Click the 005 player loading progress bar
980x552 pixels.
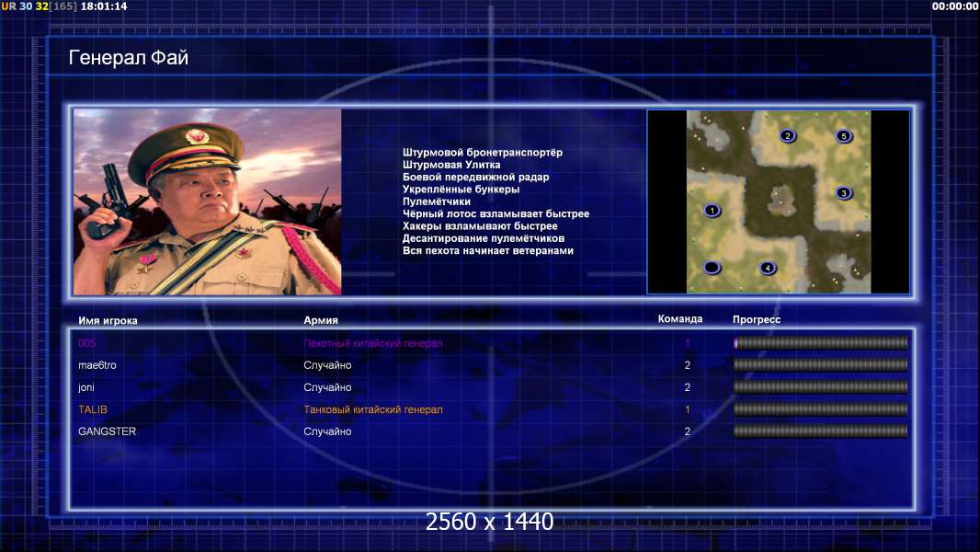pos(821,342)
